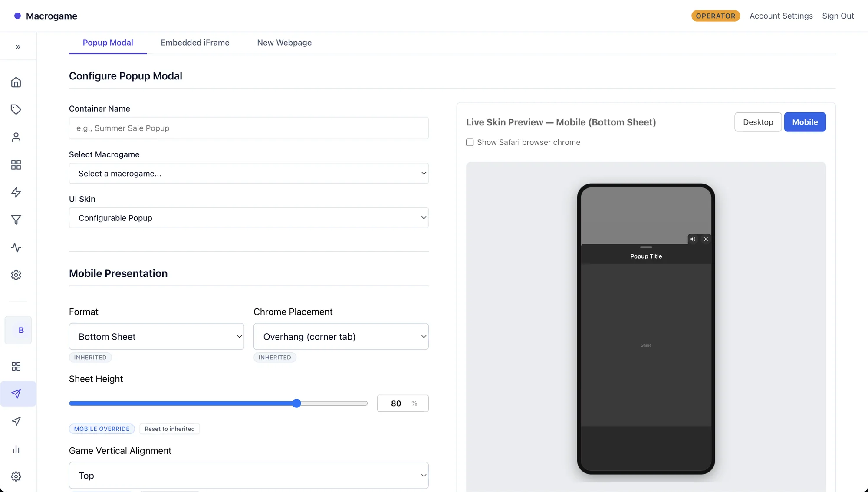Click Popup Title in phone preview
The height and width of the screenshot is (492, 868).
[x=646, y=256]
